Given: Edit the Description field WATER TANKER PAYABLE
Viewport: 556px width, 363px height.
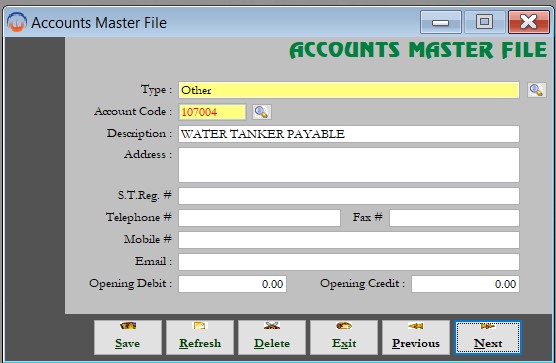Looking at the screenshot, I should click(349, 134).
